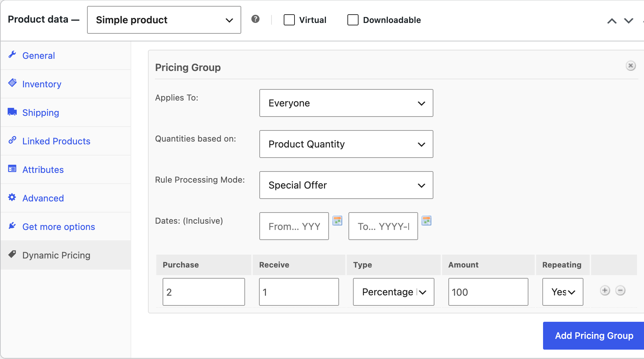The image size is (644, 359).
Task: Click the Quantities based on label
Action: tap(196, 139)
